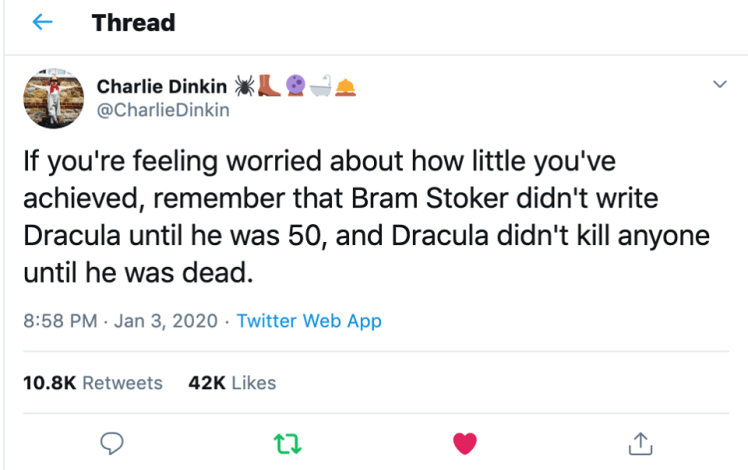The height and width of the screenshot is (470, 748).
Task: Click the bathtub emoji in the name
Action: [322, 86]
